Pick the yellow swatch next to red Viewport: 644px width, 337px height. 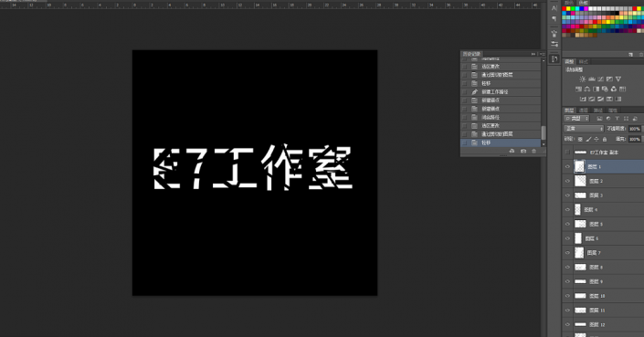[568, 8]
